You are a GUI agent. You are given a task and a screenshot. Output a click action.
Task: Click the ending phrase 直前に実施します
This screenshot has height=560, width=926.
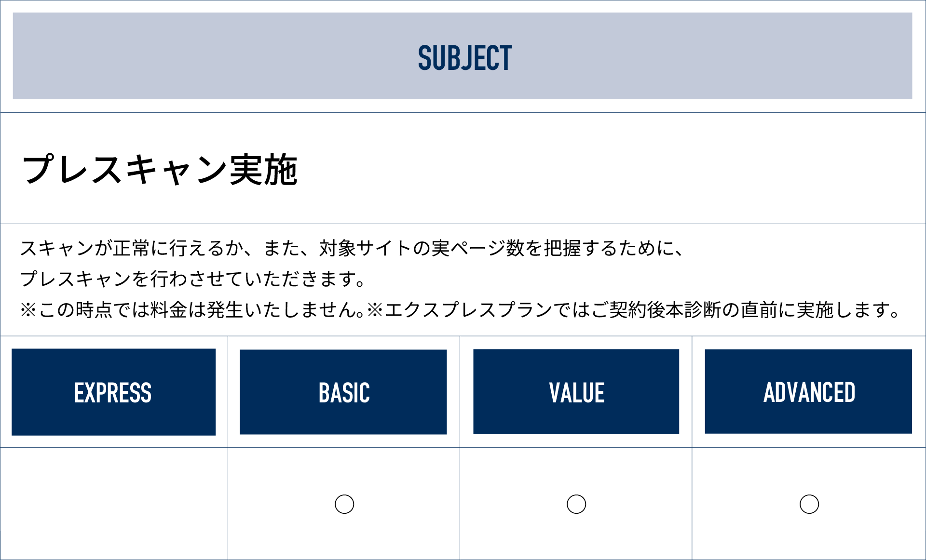pos(819,310)
